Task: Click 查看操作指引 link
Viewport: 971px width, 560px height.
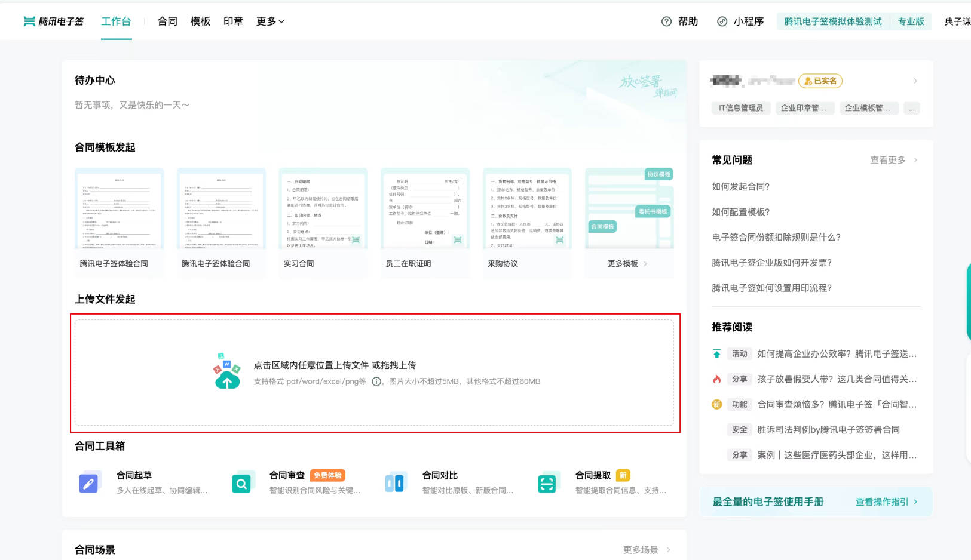Action: pos(886,502)
